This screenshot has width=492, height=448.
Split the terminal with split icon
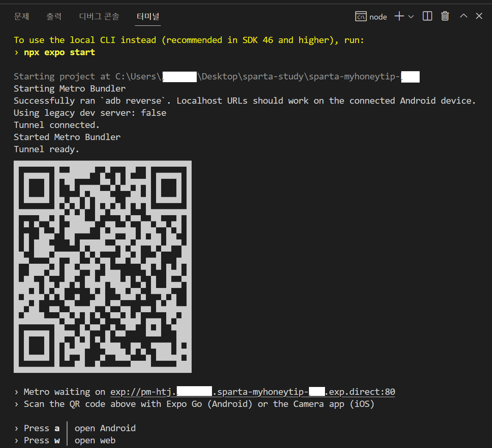coord(427,16)
